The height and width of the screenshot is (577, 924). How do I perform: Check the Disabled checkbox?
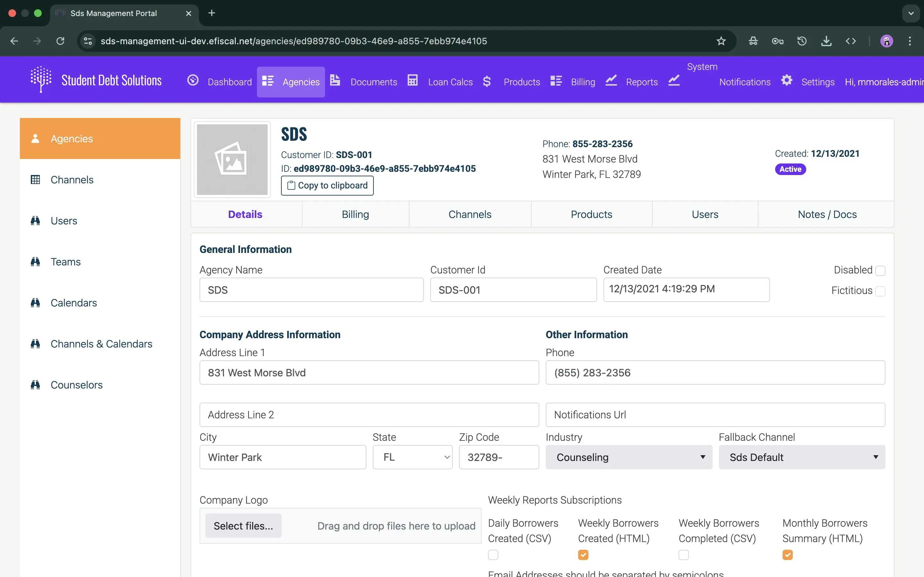880,271
